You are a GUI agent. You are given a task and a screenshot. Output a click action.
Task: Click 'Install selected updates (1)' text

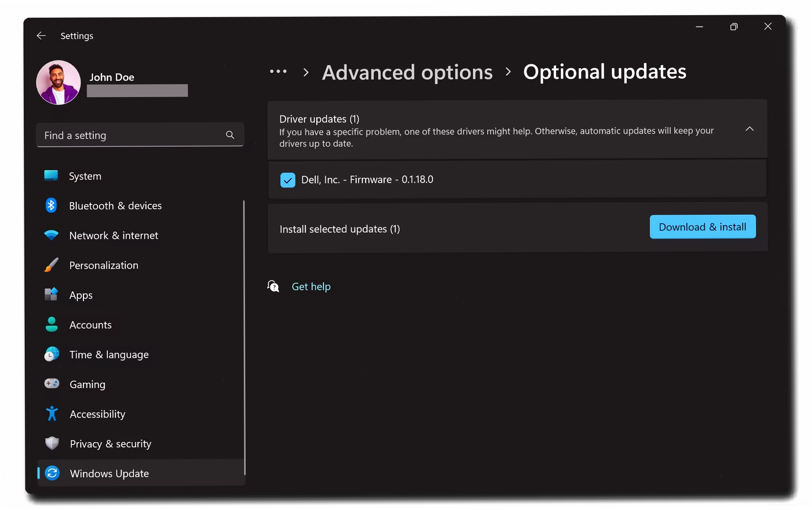[x=340, y=229]
